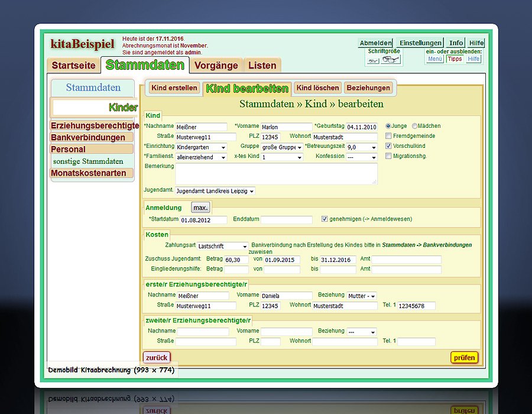
Task: Open Einstellungen in the top bar
Action: pos(420,43)
